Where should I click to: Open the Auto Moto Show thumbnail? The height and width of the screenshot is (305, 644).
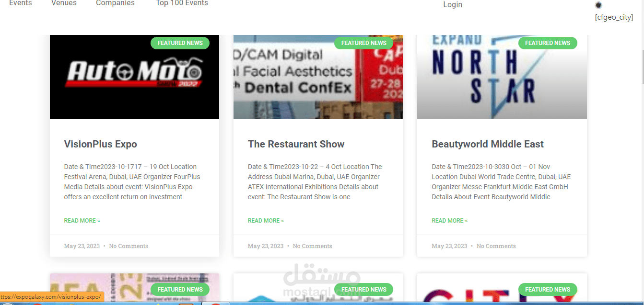tap(134, 77)
